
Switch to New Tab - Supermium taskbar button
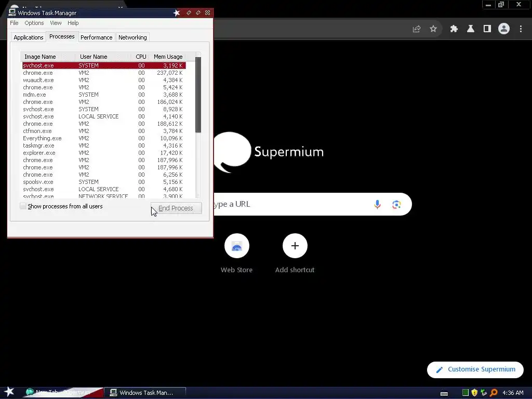pos(63,393)
